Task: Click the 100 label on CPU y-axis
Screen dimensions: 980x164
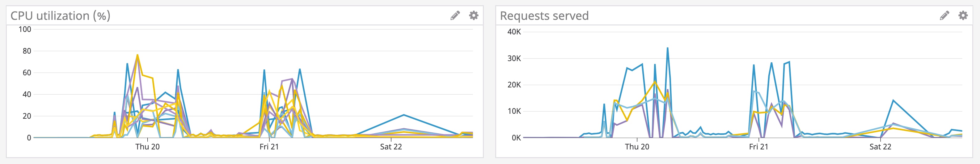Action: pos(25,29)
